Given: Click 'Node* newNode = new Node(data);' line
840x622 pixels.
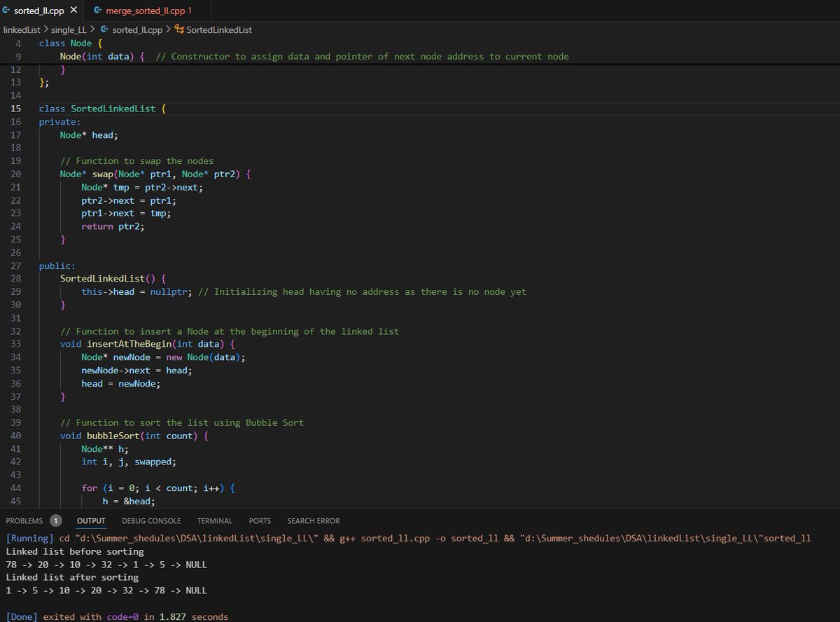Looking at the screenshot, I should pyautogui.click(x=163, y=357).
